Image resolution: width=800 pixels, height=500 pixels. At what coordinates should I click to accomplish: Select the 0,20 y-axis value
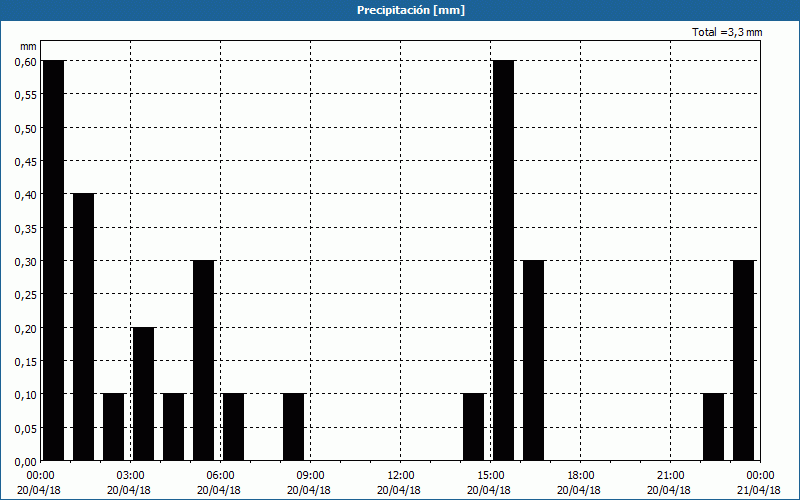[x=26, y=328]
